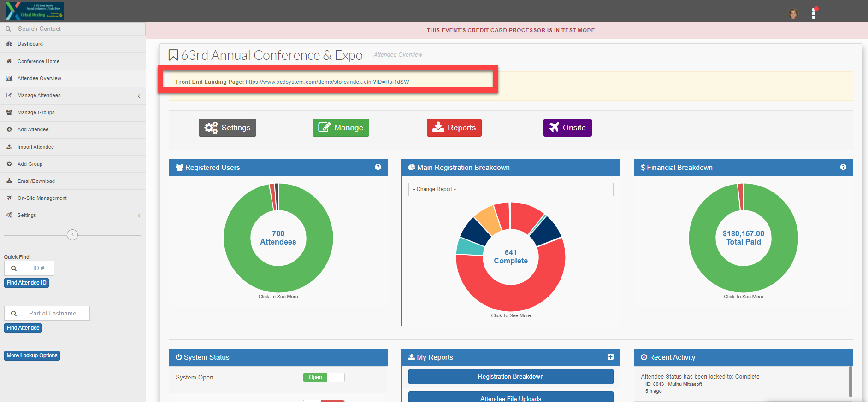
Task: Click the help icon on Financial Breakdown panel
Action: 843,167
